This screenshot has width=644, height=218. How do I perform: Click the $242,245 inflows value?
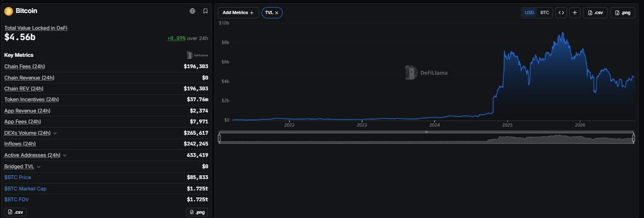click(x=196, y=144)
